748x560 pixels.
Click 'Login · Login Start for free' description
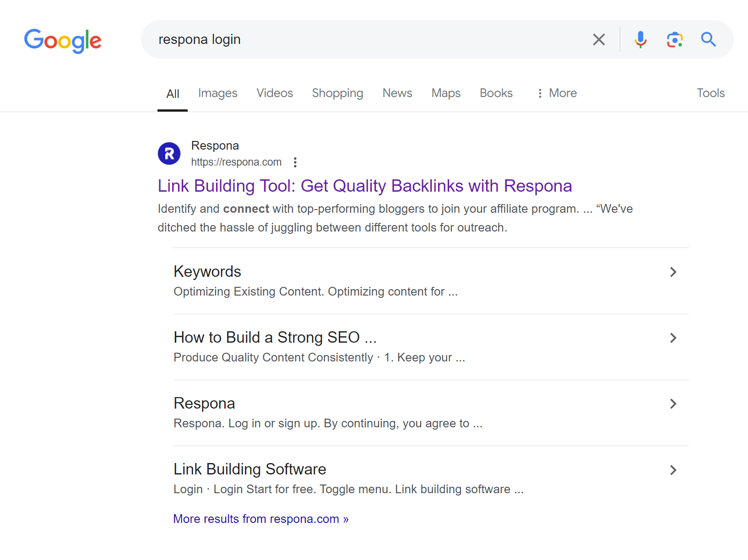[349, 489]
